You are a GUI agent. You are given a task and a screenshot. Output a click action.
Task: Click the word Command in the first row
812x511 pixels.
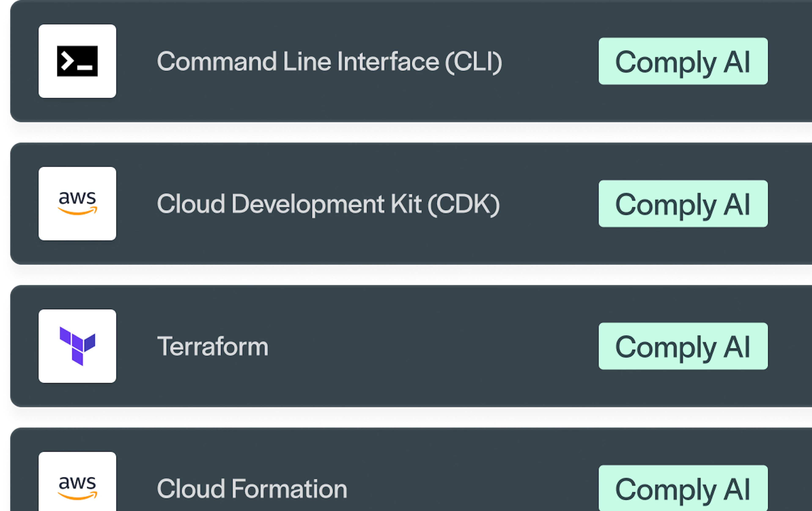217,61
